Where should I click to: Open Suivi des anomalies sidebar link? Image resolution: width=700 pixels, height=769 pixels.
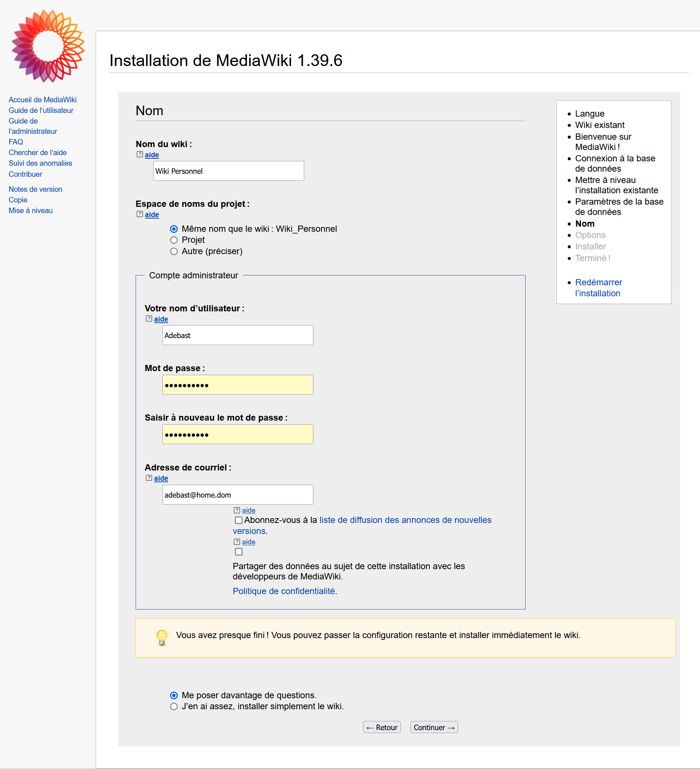click(x=40, y=163)
